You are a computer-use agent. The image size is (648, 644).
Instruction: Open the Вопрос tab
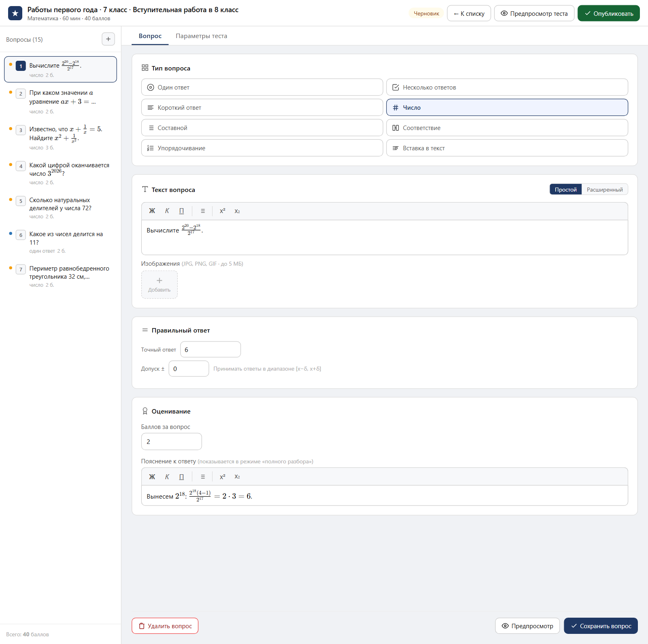pos(150,36)
